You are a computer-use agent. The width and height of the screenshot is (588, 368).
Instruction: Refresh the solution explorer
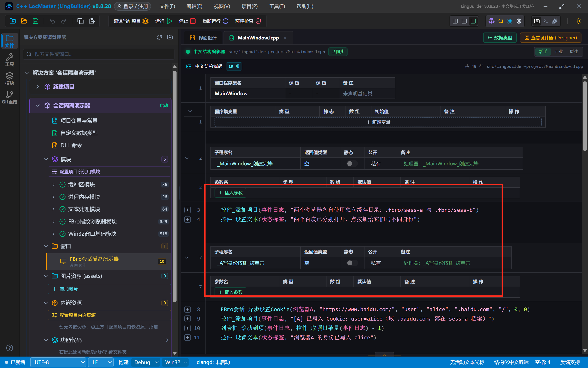[159, 37]
